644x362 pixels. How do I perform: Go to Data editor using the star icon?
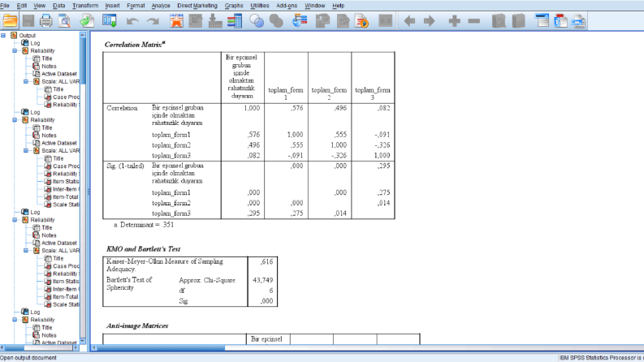176,21
